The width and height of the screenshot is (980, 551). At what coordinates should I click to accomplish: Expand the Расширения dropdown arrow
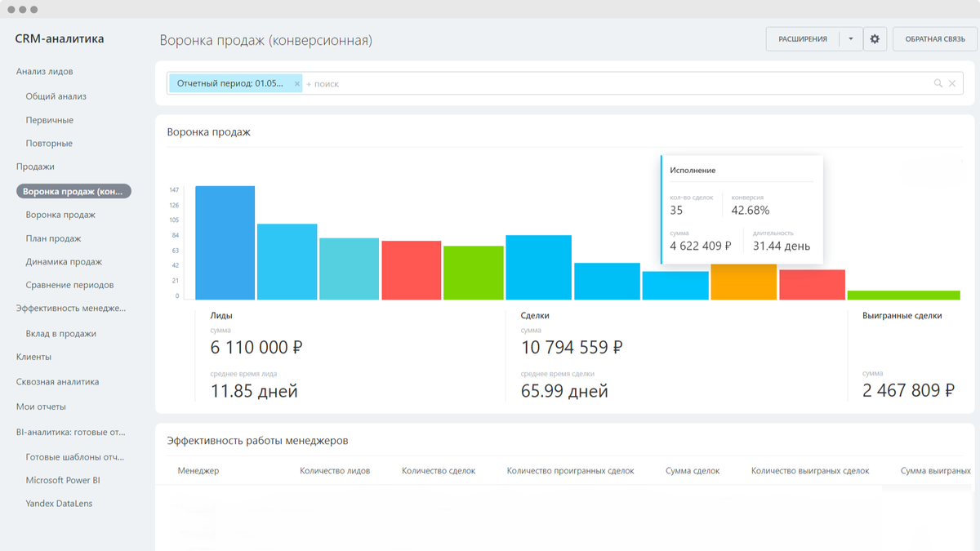[x=851, y=39]
